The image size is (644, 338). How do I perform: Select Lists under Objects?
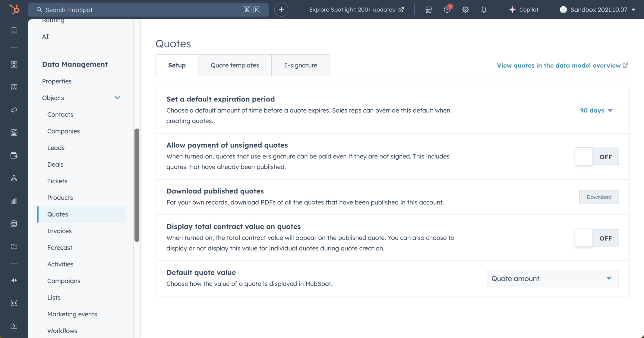click(x=54, y=298)
